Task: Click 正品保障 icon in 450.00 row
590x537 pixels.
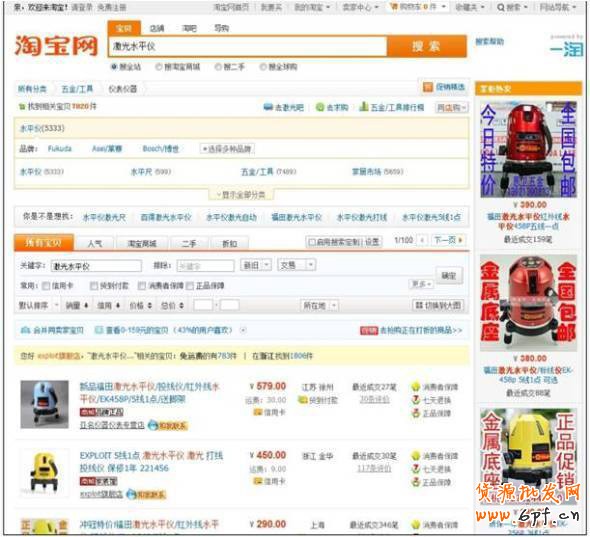Action: (x=415, y=482)
